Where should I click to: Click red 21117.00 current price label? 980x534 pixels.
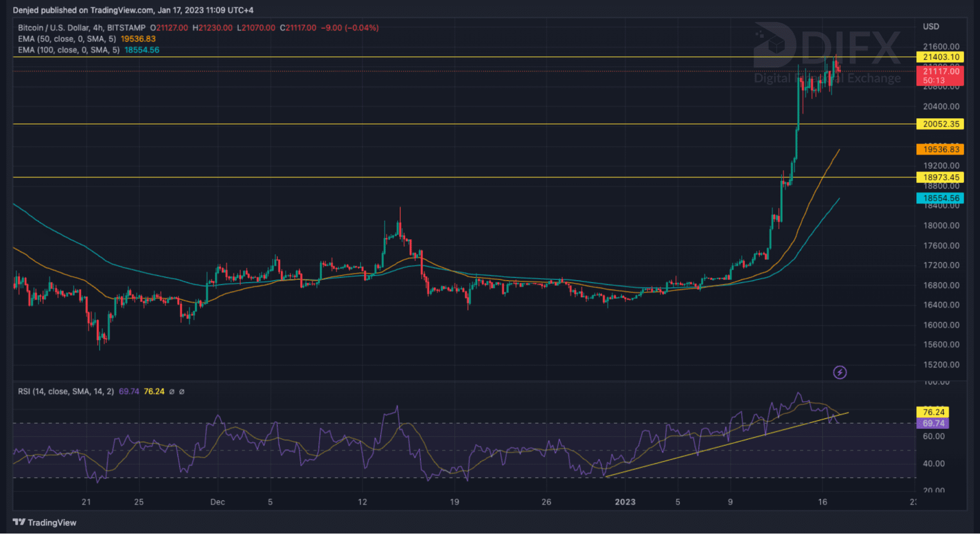click(x=940, y=72)
